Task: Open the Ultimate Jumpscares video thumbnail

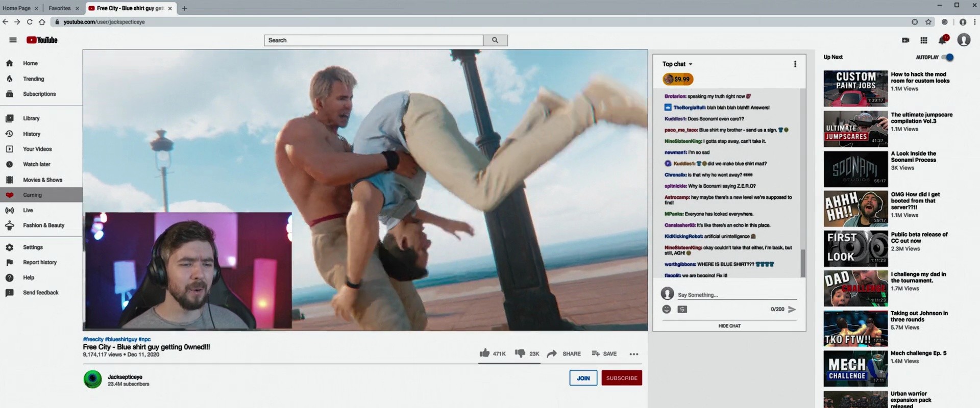Action: pos(855,129)
